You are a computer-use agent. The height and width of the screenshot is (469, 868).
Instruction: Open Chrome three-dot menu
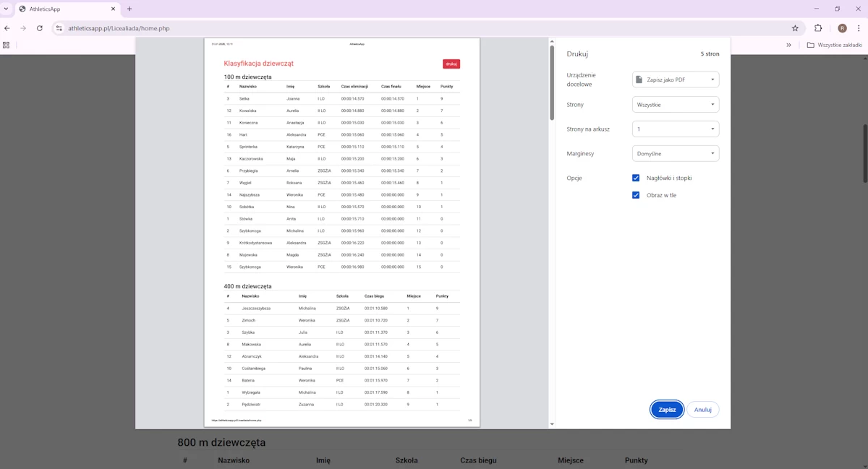point(859,28)
